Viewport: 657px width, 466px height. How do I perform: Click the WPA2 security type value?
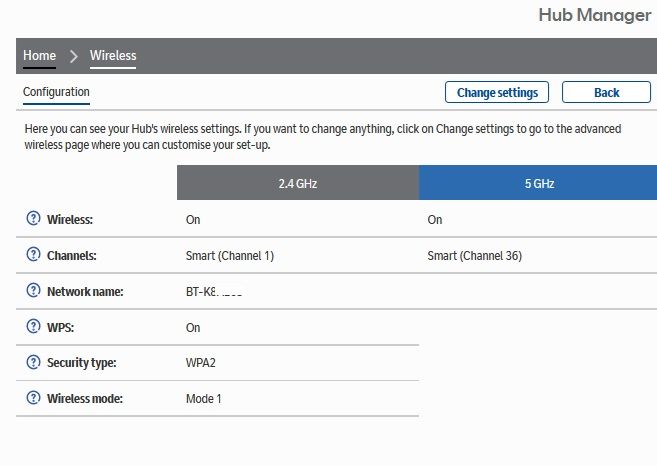click(x=203, y=363)
